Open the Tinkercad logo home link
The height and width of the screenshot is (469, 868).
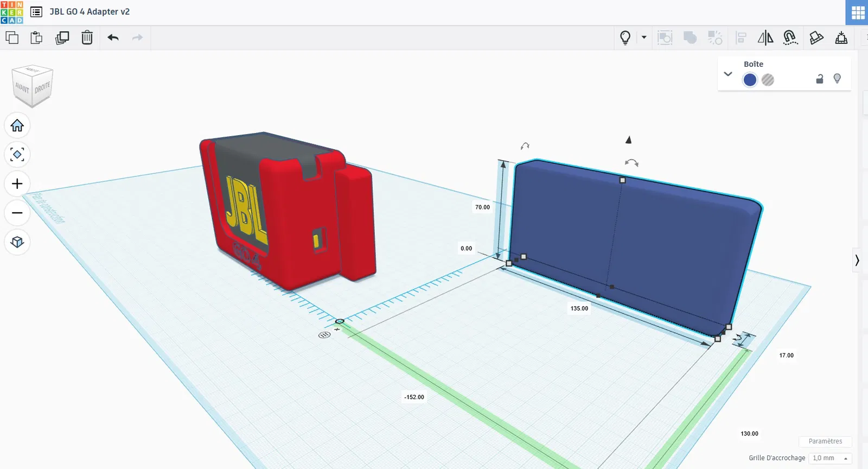tap(12, 12)
